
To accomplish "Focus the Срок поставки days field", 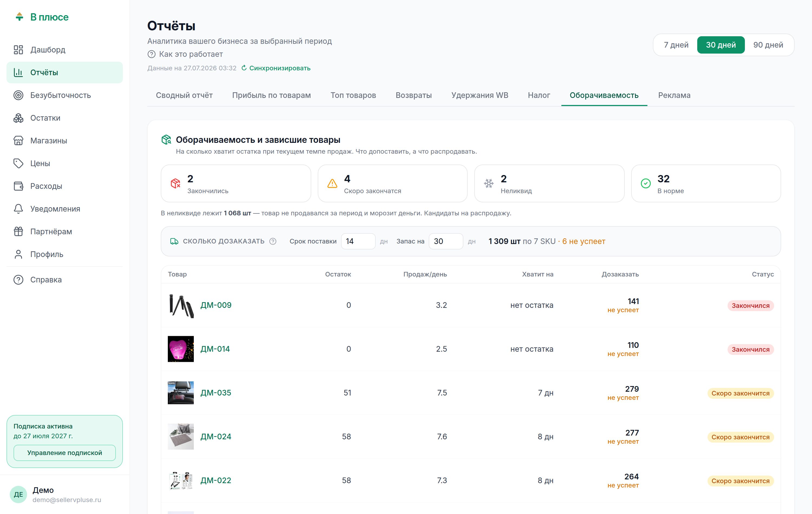I will pos(358,241).
